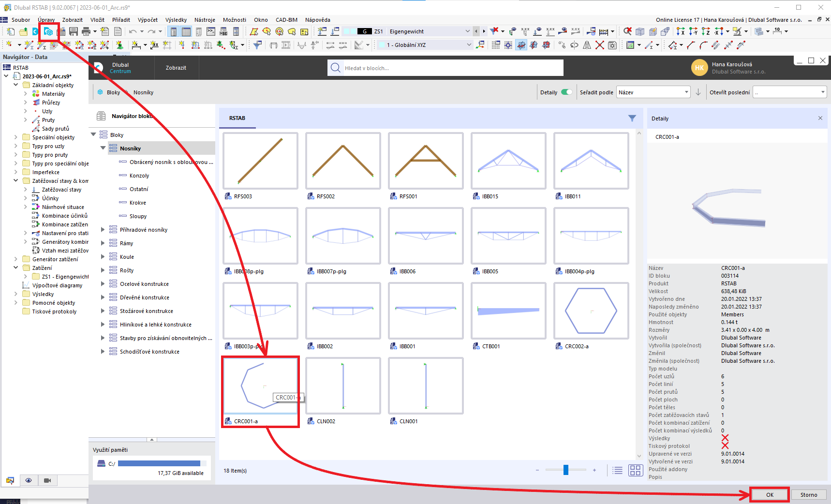Click the view in X direction icon
Image resolution: width=831 pixels, height=504 pixels.
click(681, 31)
